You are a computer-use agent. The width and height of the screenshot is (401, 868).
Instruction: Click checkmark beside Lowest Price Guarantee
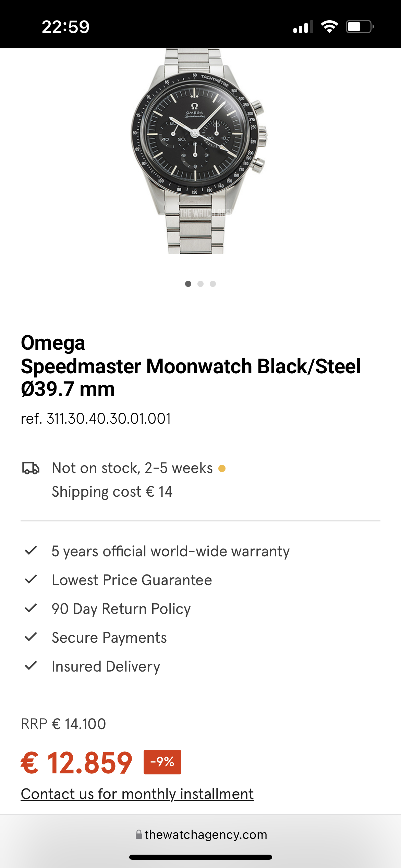point(31,579)
